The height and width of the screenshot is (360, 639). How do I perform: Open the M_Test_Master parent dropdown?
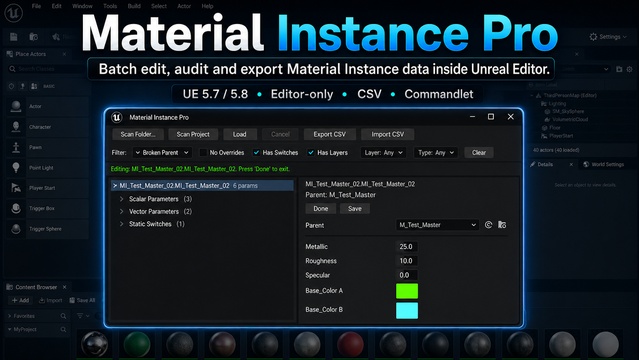click(x=437, y=225)
